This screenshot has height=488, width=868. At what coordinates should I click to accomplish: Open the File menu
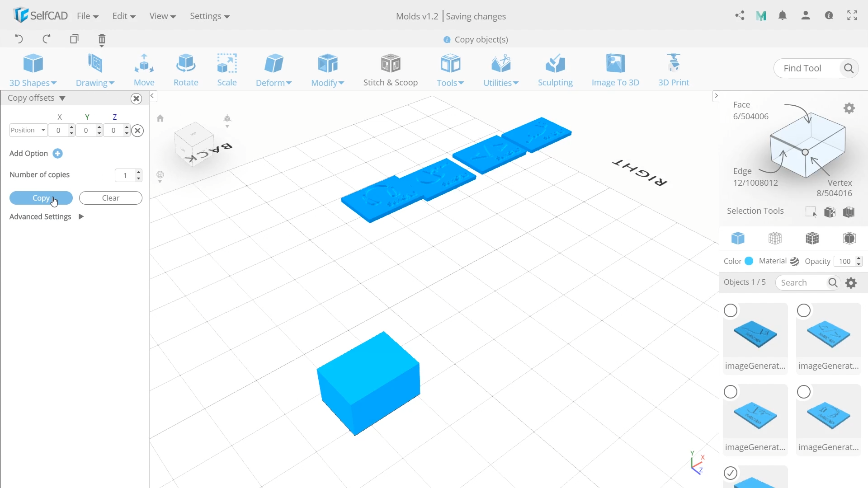click(x=87, y=16)
